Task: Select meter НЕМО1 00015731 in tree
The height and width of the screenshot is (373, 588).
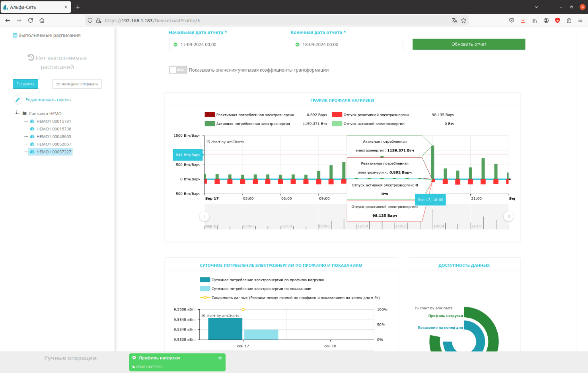Action: click(x=54, y=121)
